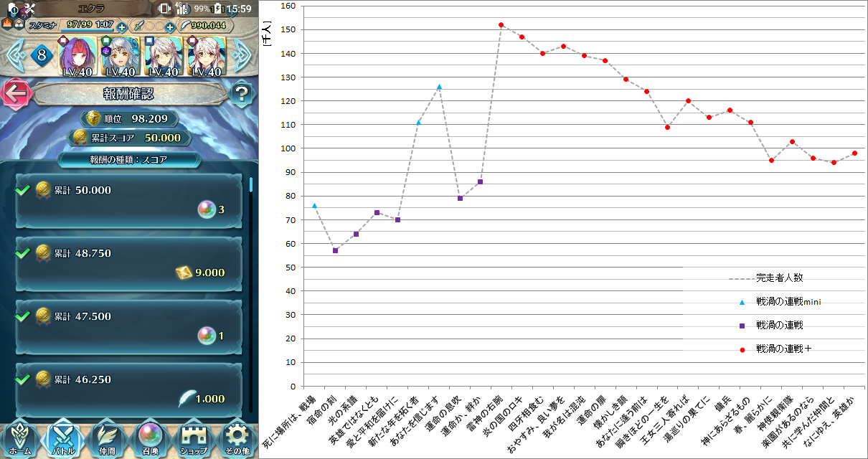Click checkmark on 累計 46.250 reward

coord(23,379)
